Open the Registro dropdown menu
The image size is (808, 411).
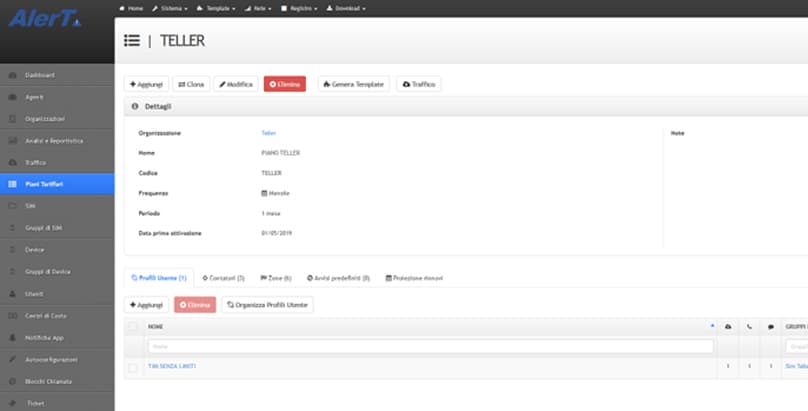tap(299, 8)
